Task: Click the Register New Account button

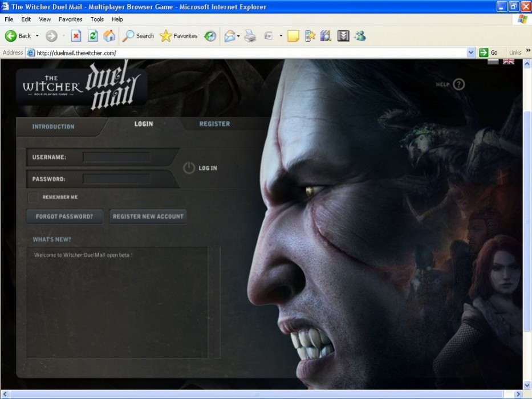Action: (x=148, y=217)
